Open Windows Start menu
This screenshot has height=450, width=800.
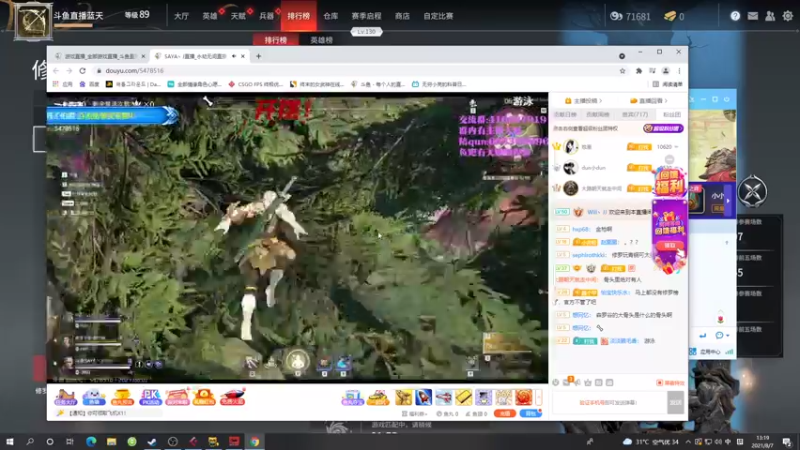pos(10,441)
